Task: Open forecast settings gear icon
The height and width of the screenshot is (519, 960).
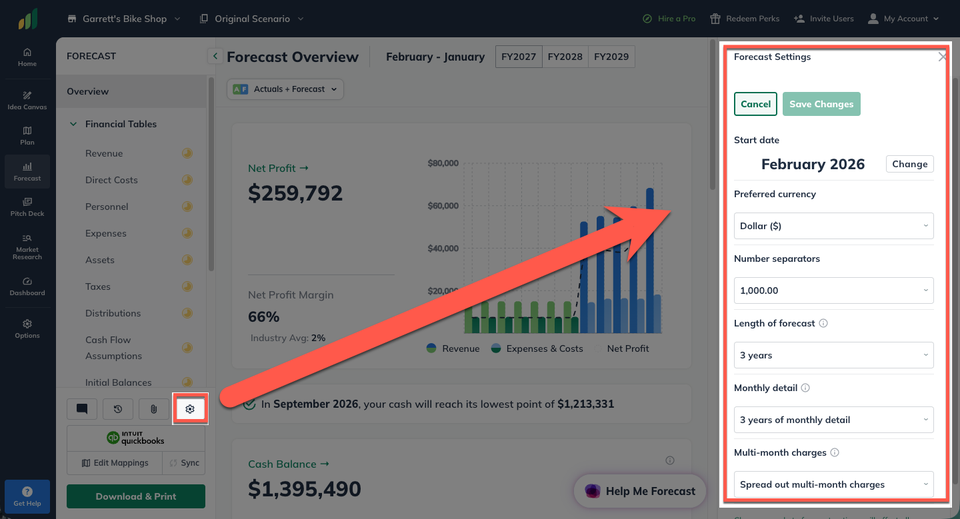Action: click(190, 409)
